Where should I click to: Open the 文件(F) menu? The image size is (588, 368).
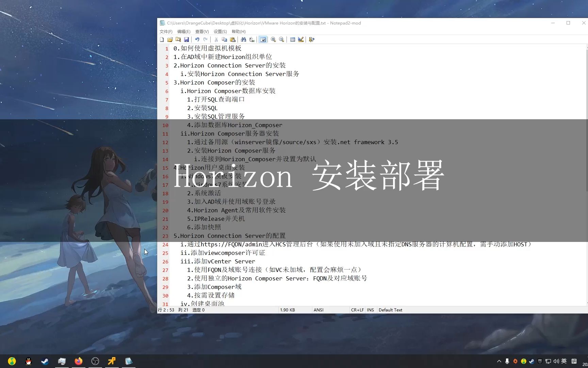coord(166,31)
